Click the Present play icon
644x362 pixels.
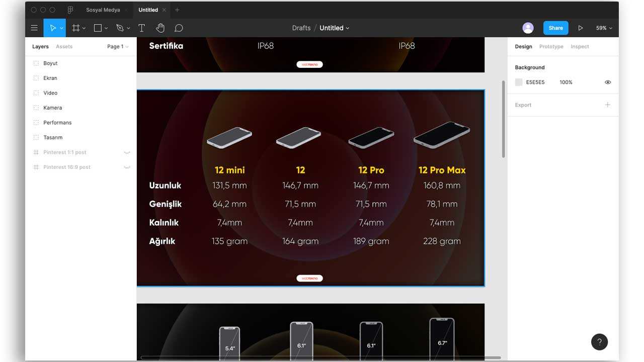(x=580, y=28)
